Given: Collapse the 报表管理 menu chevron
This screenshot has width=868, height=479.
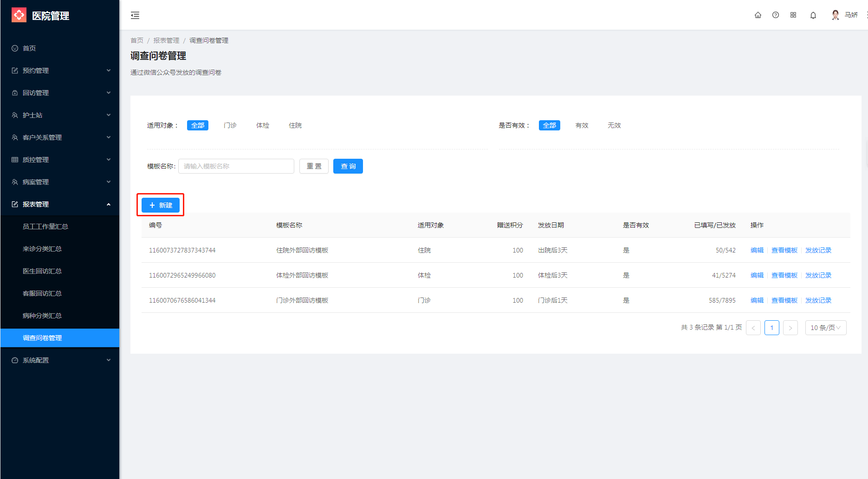Looking at the screenshot, I should pyautogui.click(x=109, y=204).
